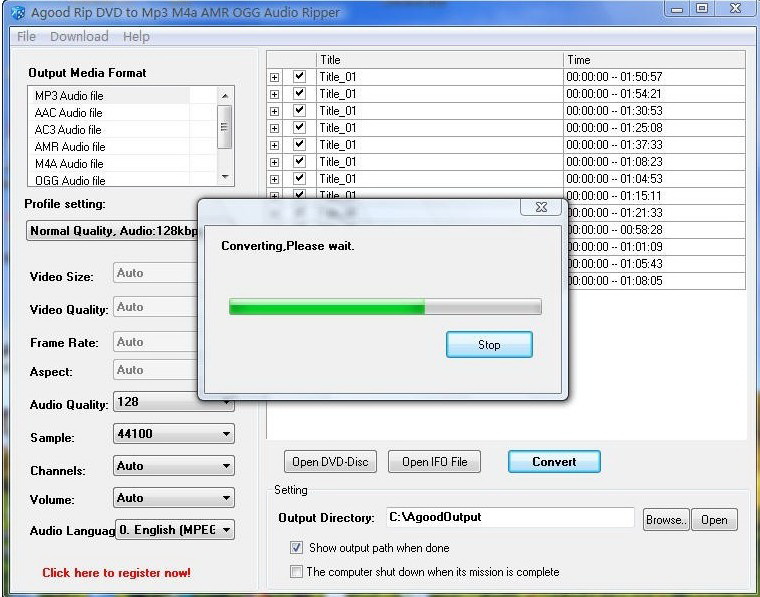
Task: Expand the title row lasting 01:08:23
Action: 274,162
